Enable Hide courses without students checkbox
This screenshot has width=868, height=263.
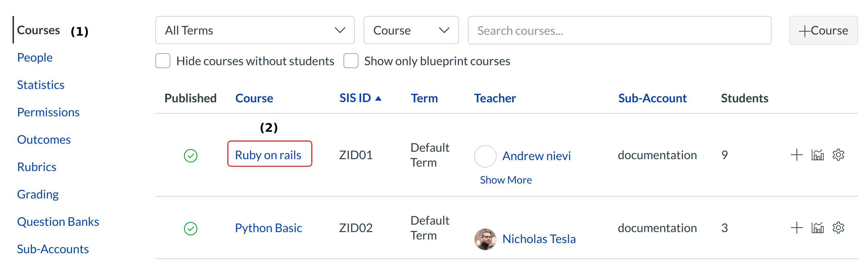[163, 61]
